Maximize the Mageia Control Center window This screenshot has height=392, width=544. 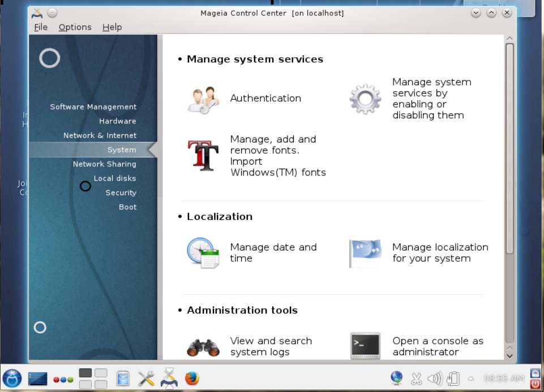(491, 13)
